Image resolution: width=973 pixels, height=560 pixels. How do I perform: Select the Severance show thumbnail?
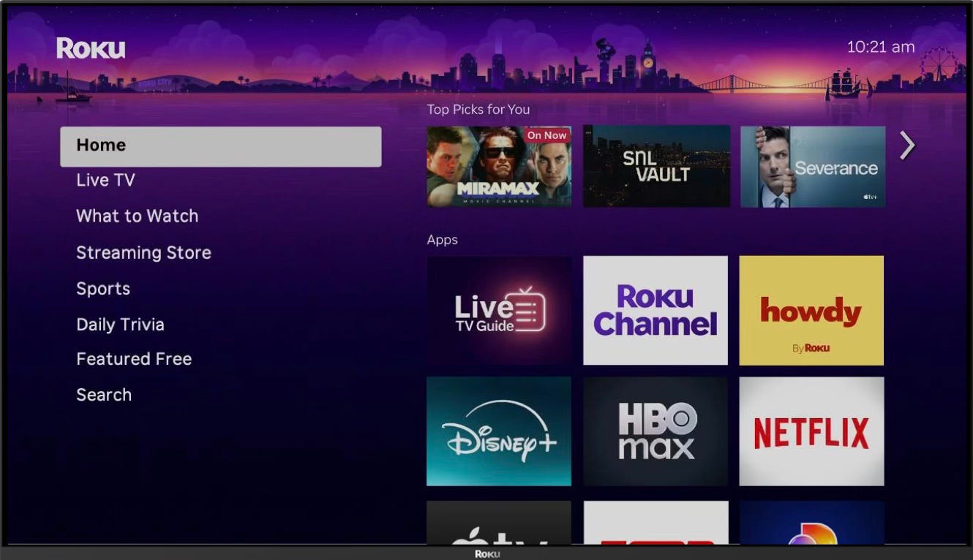813,167
